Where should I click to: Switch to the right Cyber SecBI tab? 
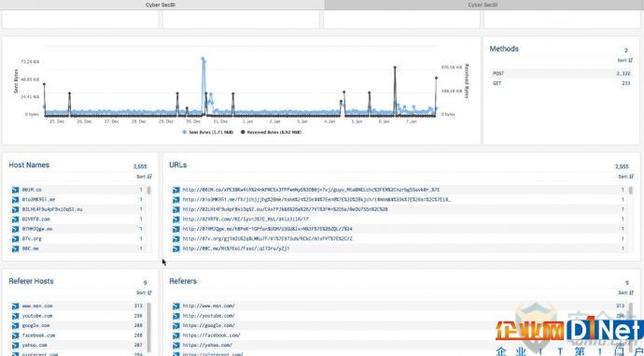click(x=483, y=5)
